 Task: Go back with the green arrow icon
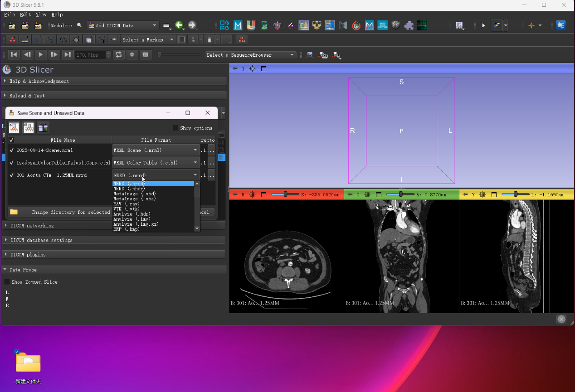(x=179, y=25)
